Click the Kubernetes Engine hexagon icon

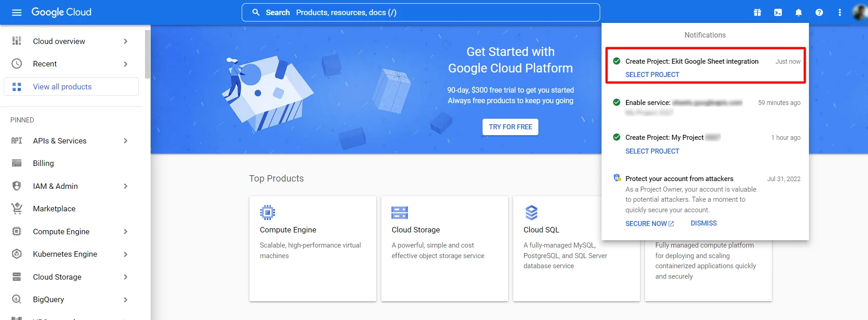pos(16,254)
